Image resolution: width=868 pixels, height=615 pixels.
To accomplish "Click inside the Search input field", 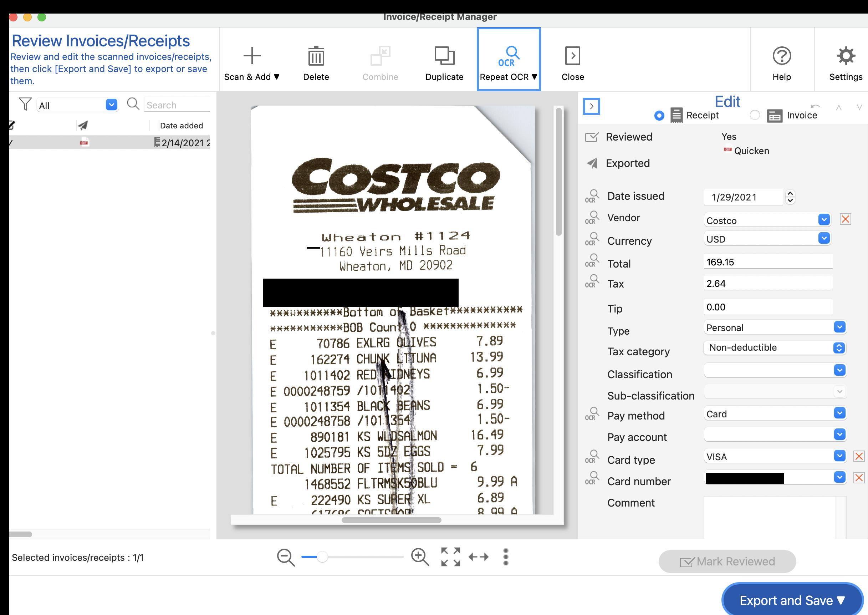I will coord(177,105).
